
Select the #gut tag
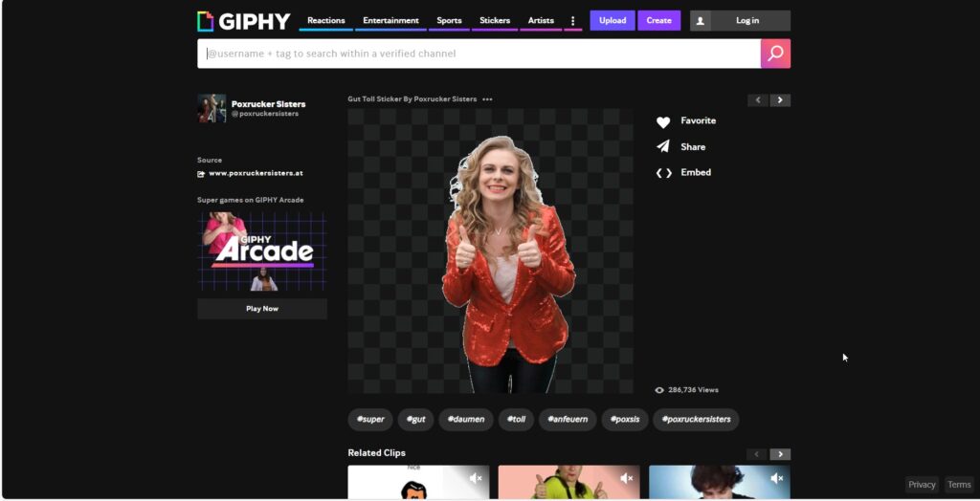[x=415, y=419]
